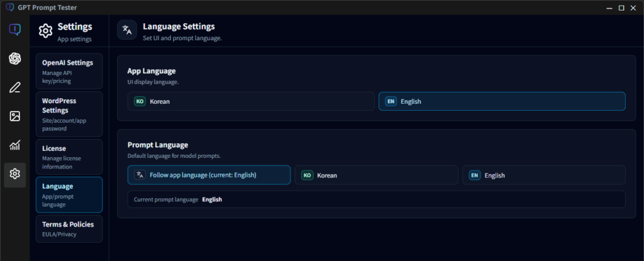
Task: Click the App Language heading
Action: click(152, 71)
